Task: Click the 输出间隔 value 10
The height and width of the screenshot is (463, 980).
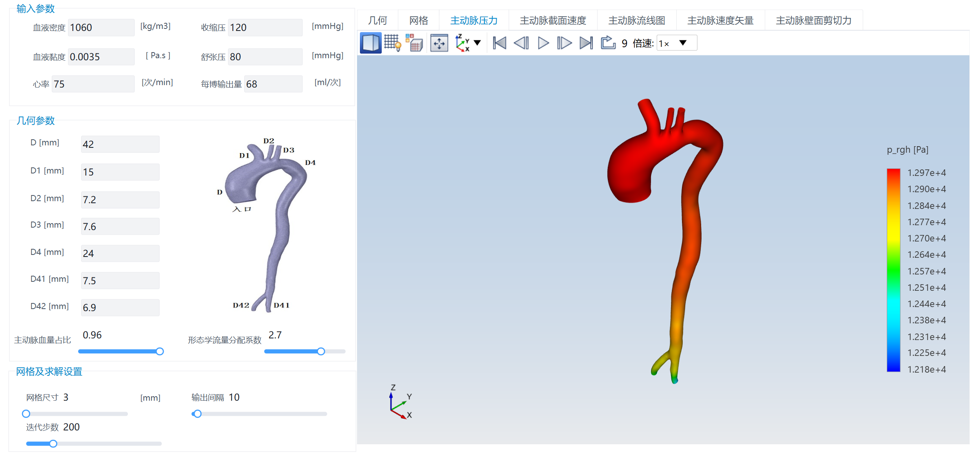Action: pyautogui.click(x=234, y=397)
